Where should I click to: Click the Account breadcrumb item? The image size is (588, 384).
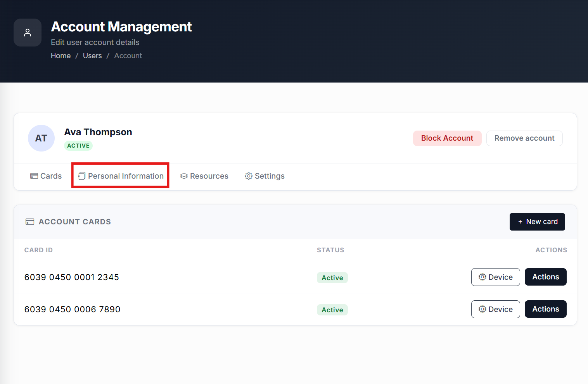[128, 56]
